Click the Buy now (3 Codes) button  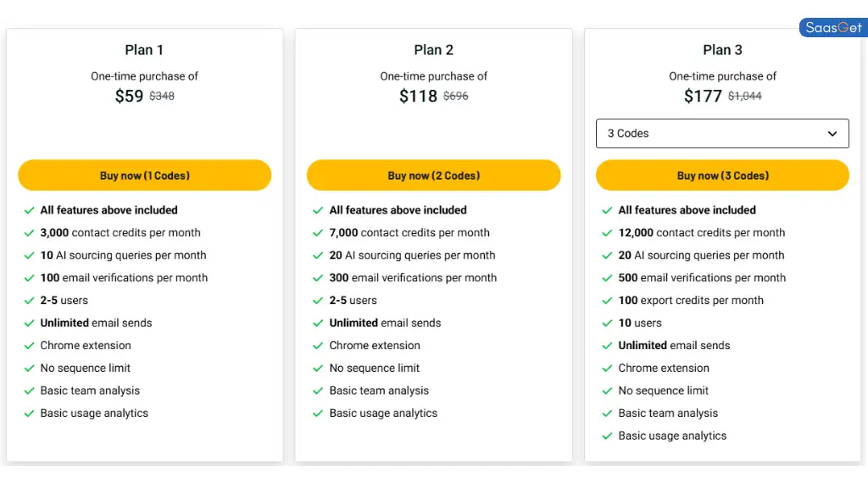click(722, 175)
